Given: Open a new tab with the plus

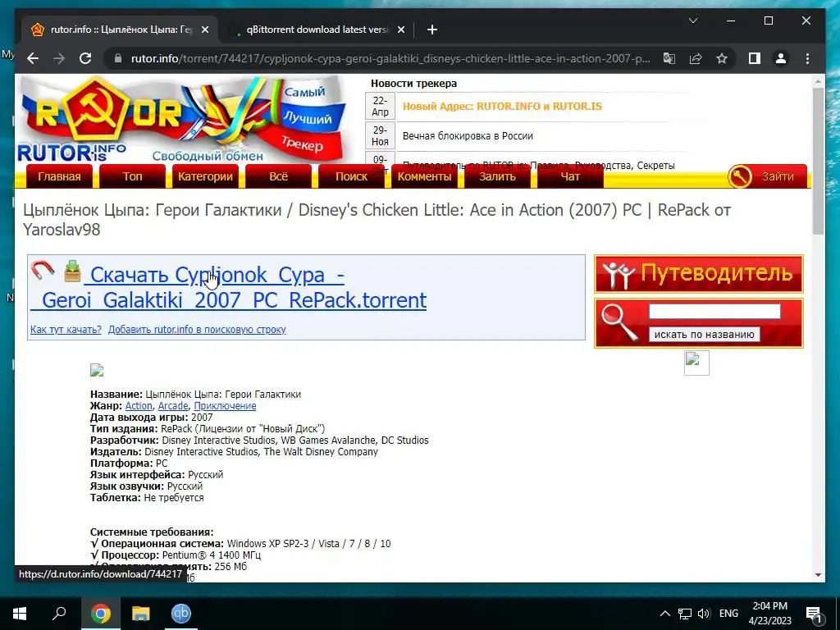Looking at the screenshot, I should (432, 30).
